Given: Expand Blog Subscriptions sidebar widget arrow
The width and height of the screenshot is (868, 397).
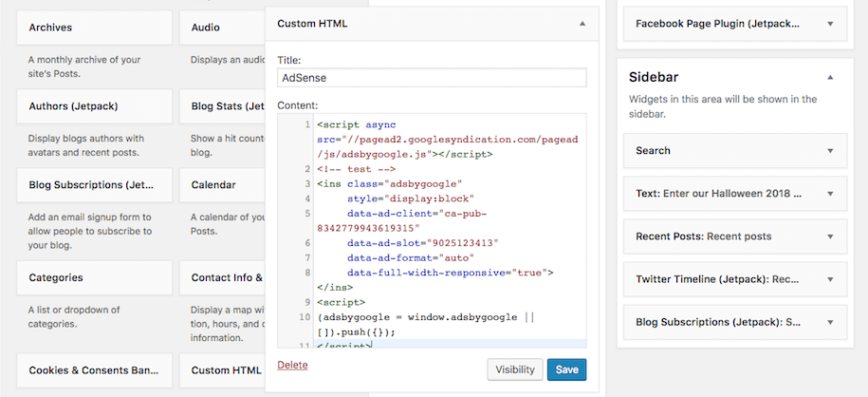Looking at the screenshot, I should (830, 322).
